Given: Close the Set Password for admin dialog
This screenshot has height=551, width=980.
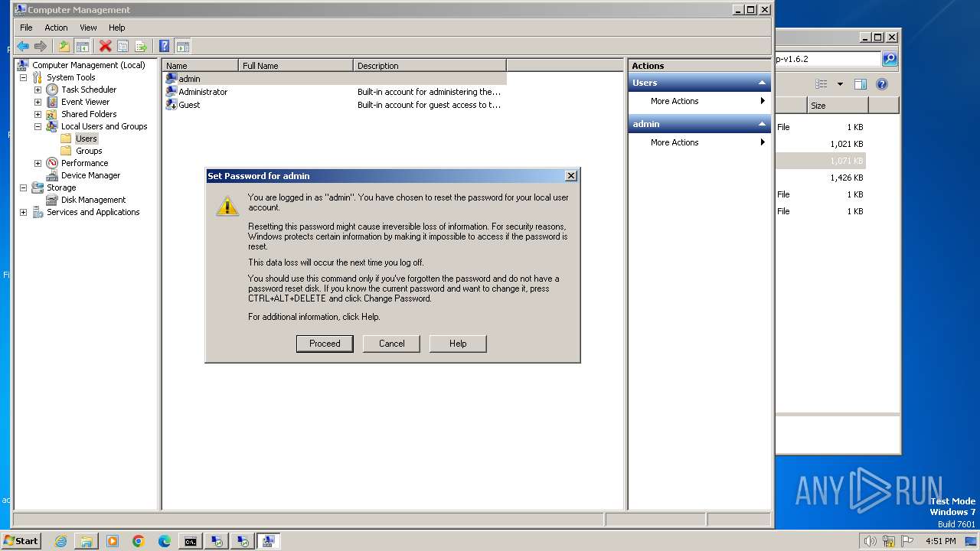Looking at the screenshot, I should click(x=571, y=176).
